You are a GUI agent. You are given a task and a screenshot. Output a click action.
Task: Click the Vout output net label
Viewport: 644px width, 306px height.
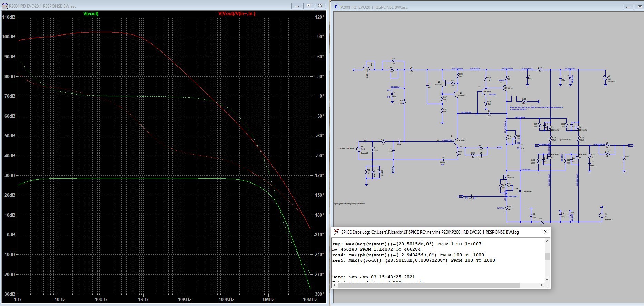631,145
